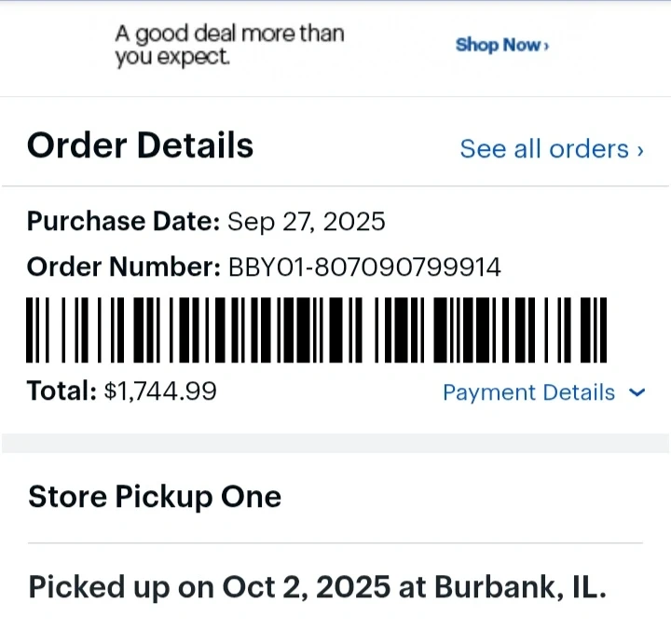Select the Sep 27, 2025 purchase date

coord(307,222)
